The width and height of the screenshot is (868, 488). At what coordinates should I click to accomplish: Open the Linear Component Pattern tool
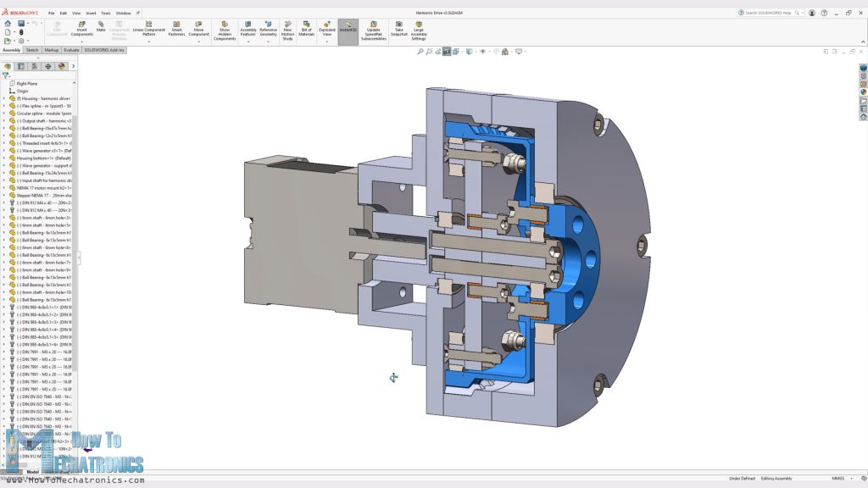tap(148, 28)
